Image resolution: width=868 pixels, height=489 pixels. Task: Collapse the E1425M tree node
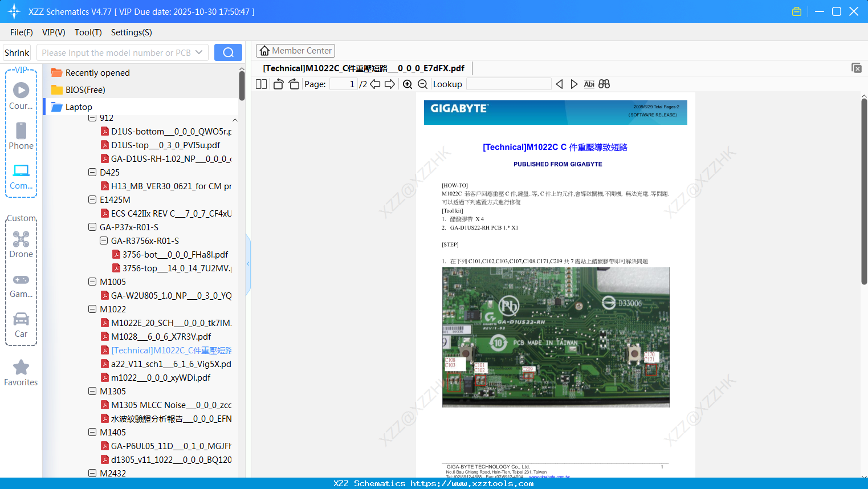tap(92, 199)
